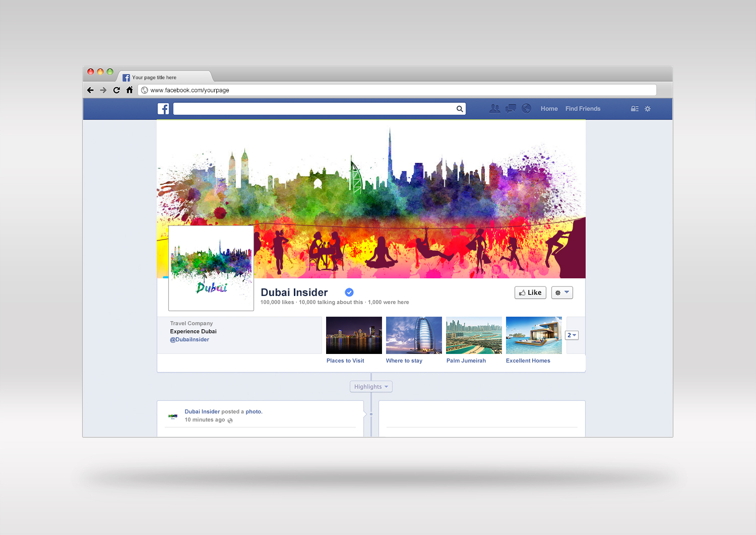Like the Dubai Insider page
Image resolution: width=756 pixels, height=535 pixels.
tap(530, 292)
